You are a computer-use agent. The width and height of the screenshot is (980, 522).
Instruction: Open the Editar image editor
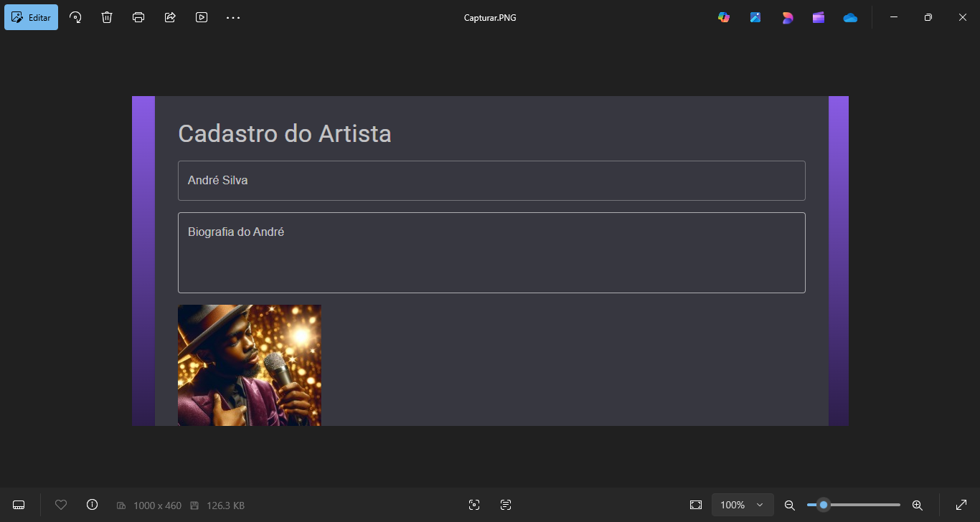click(x=31, y=17)
